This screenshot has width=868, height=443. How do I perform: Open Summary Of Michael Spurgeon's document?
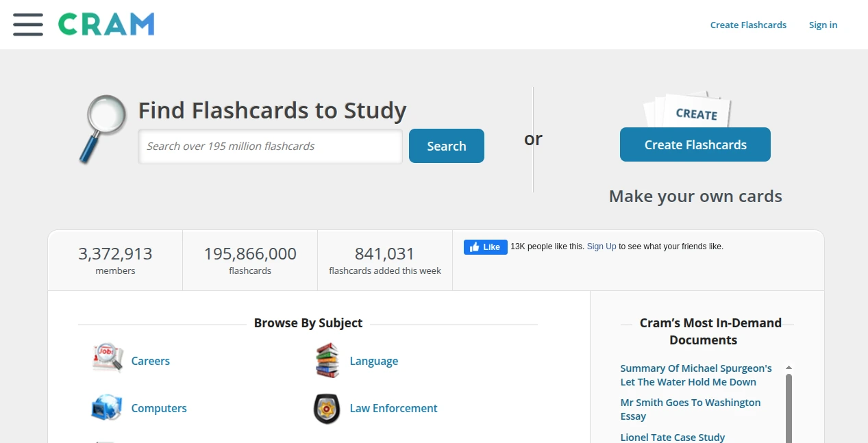coord(696,375)
